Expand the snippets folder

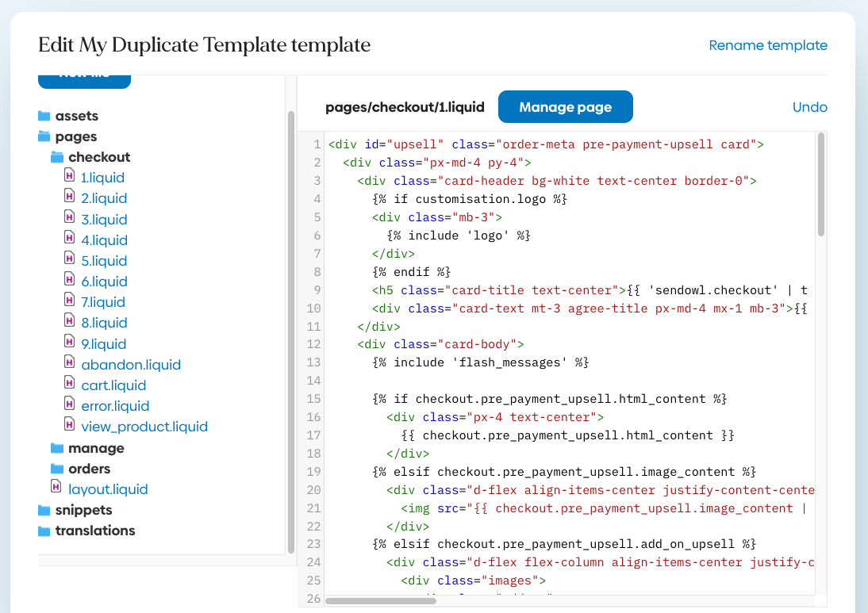point(83,510)
